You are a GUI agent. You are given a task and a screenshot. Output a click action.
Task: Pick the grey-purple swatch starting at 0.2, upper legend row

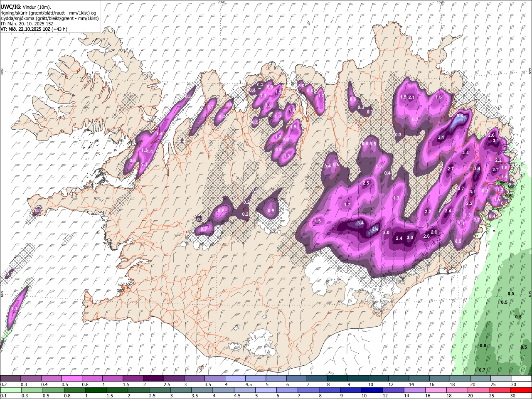(10, 378)
